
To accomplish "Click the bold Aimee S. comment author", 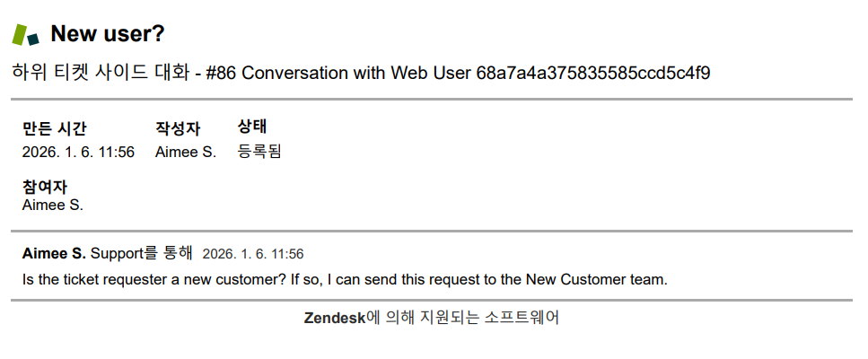I will click(x=54, y=254).
